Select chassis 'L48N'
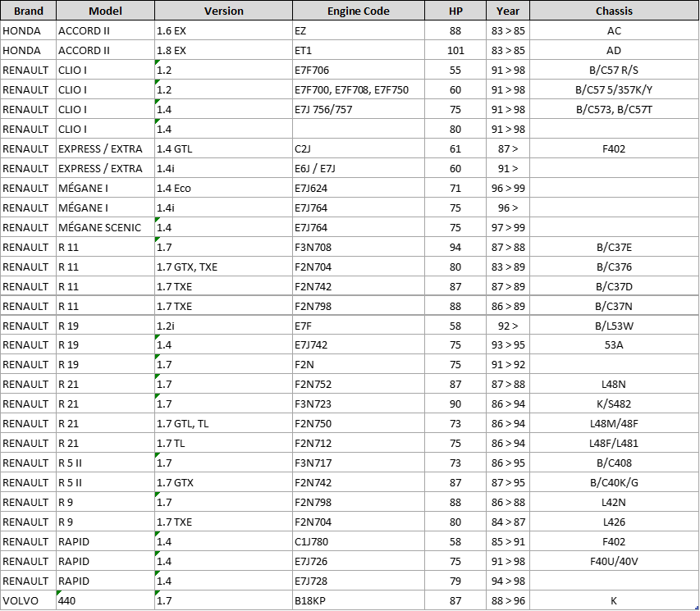 tap(615, 384)
